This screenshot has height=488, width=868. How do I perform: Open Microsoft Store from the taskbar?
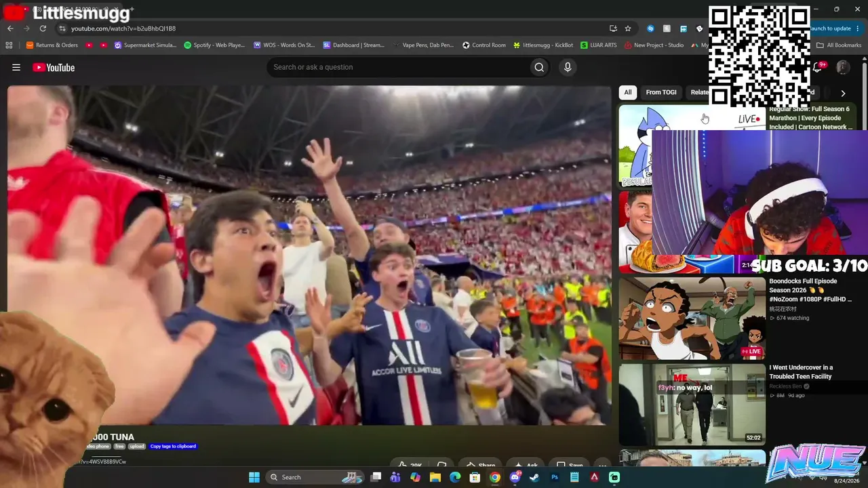475,477
